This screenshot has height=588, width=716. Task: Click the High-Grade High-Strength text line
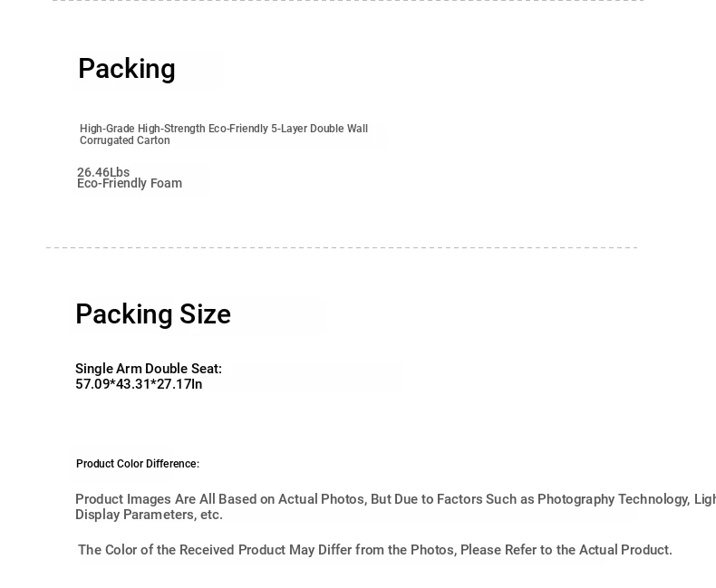tap(224, 129)
